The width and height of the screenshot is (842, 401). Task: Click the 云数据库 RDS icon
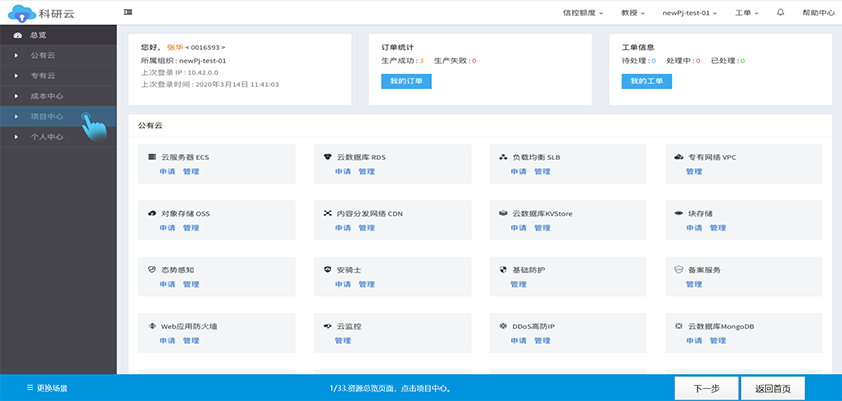point(328,158)
